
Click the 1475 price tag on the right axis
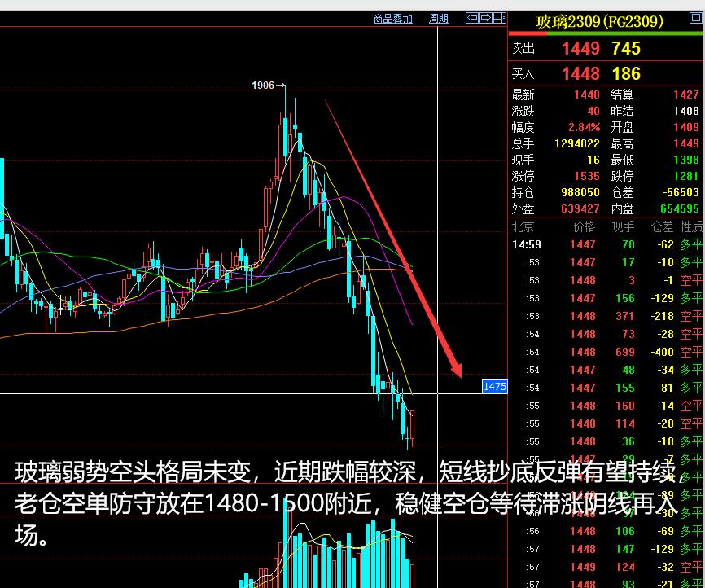point(494,386)
